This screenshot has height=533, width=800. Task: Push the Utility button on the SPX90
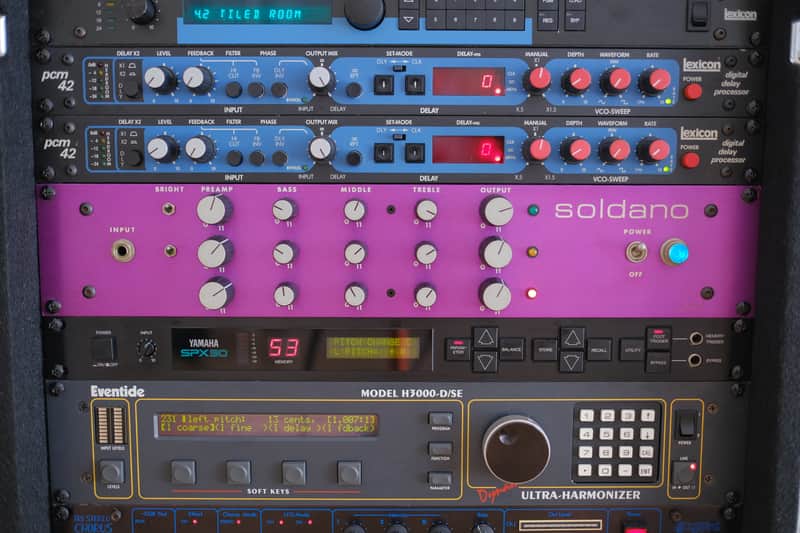632,350
